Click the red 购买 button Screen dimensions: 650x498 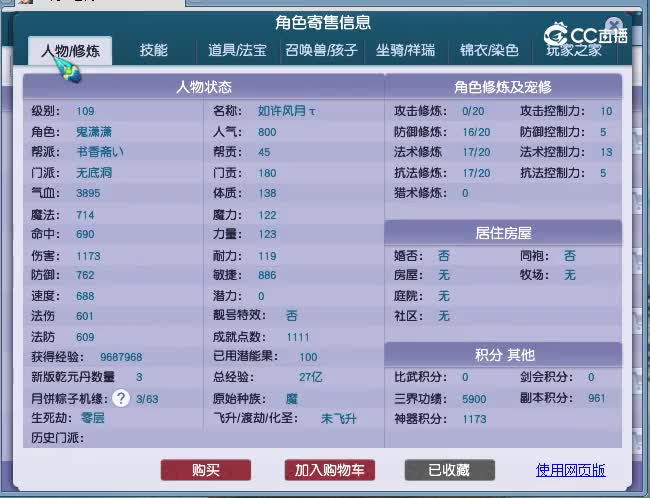[x=206, y=470]
